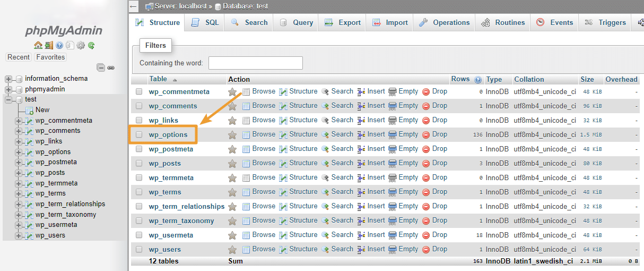Expand wp_commentmeta in navigation tree
This screenshot has width=644, height=271.
coord(19,121)
